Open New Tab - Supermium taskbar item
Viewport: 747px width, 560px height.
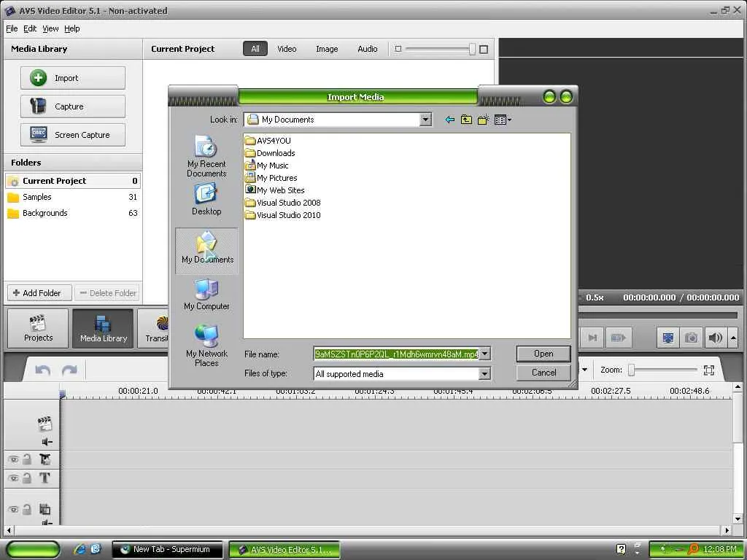168,549
